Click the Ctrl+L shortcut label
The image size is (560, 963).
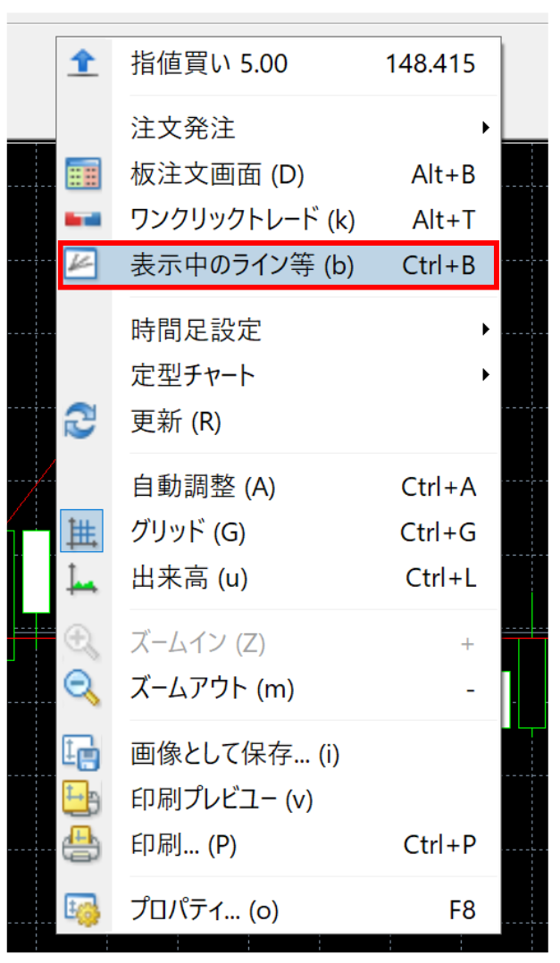[441, 578]
